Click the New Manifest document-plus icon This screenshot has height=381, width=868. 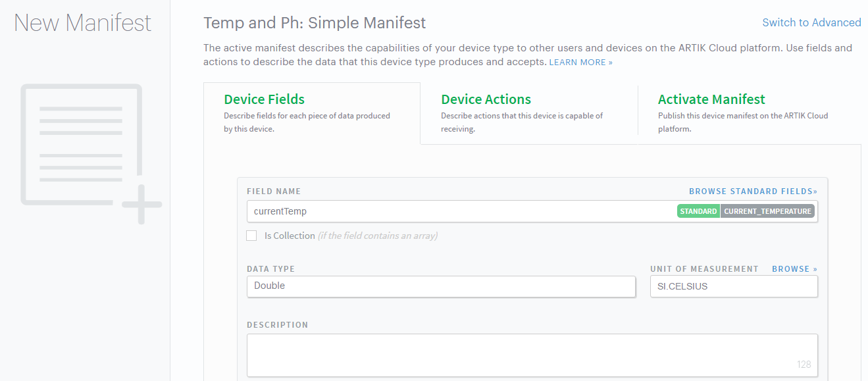click(x=91, y=153)
